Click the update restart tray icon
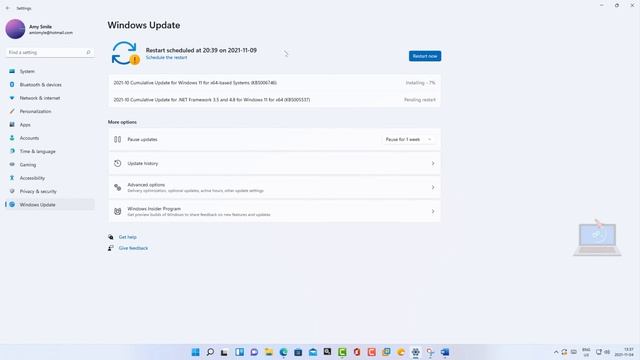The height and width of the screenshot is (360, 640). point(564,352)
